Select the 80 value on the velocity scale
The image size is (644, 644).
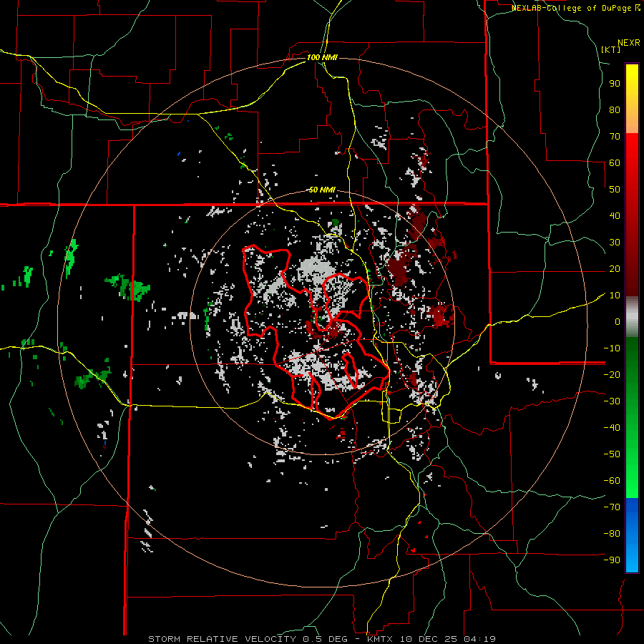click(x=615, y=110)
